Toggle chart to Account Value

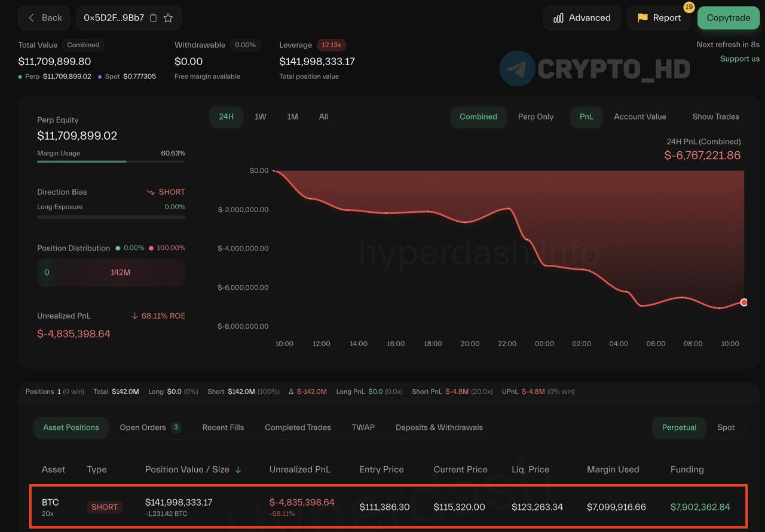coord(639,117)
